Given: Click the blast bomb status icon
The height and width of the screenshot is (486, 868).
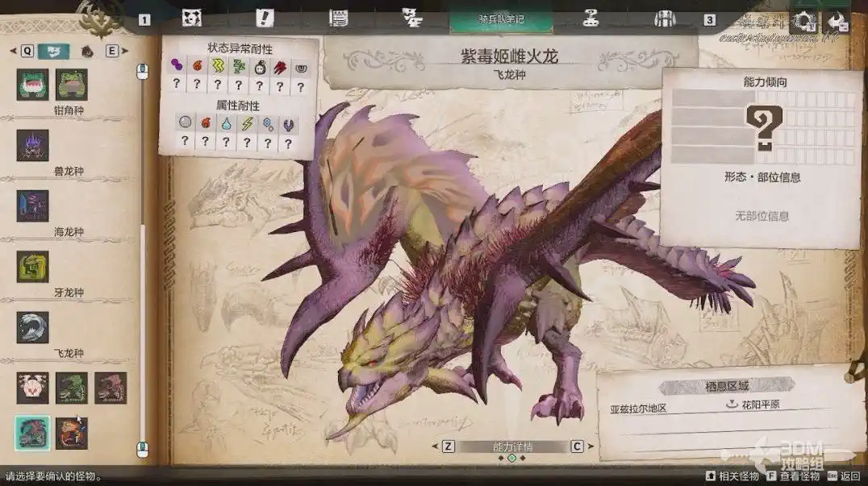Looking at the screenshot, I should coord(260,65).
